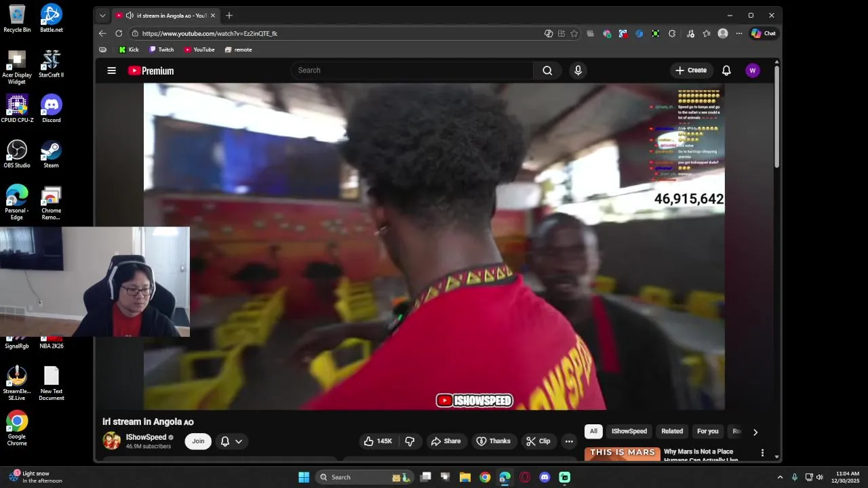Reload the page in the browser
868x488 pixels.
[119, 33]
